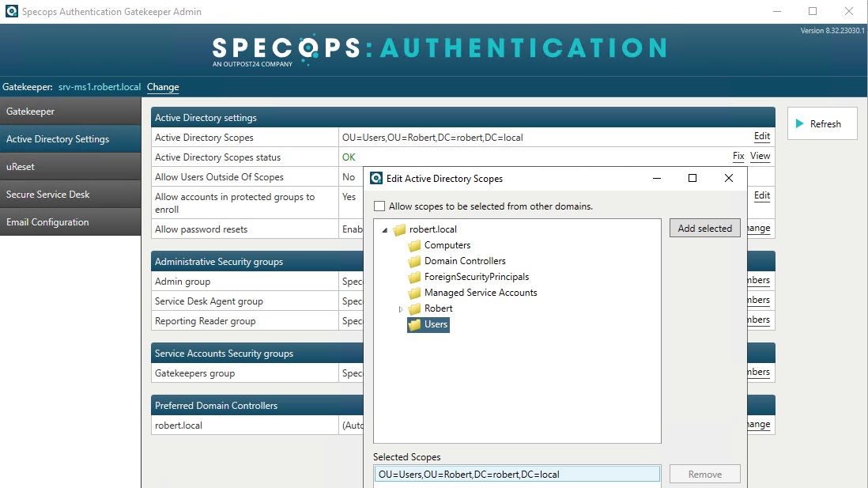
Task: Click the Admin group row label
Action: tap(183, 282)
